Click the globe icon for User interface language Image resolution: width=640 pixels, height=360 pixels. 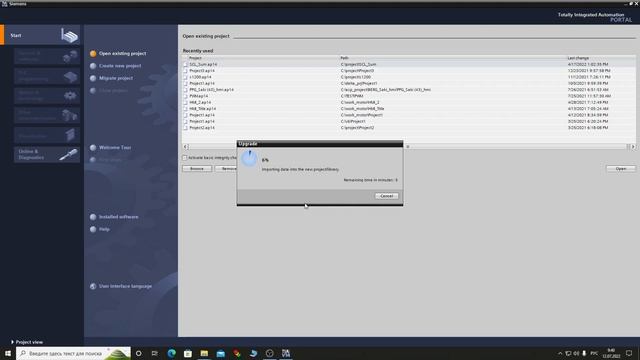(x=93, y=286)
